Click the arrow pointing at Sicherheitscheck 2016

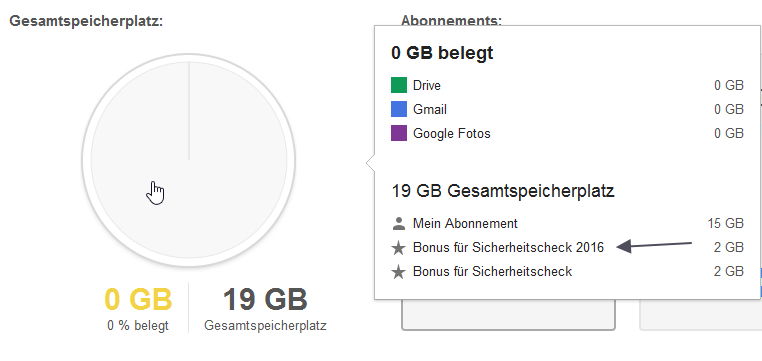[x=654, y=245]
